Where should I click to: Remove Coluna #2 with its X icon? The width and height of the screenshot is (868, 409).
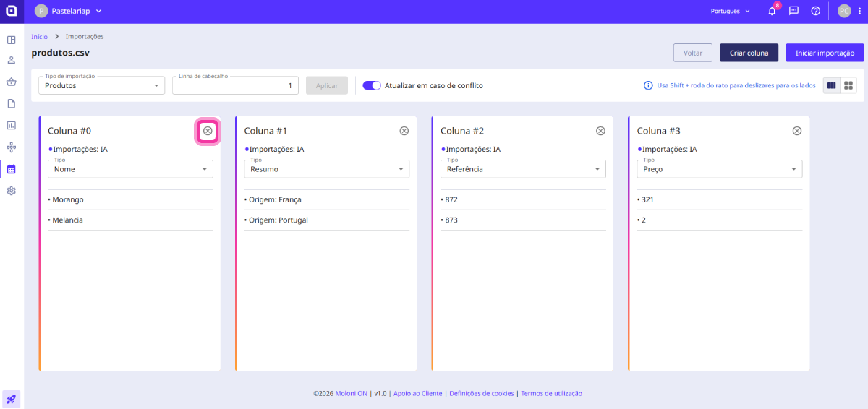coord(600,131)
